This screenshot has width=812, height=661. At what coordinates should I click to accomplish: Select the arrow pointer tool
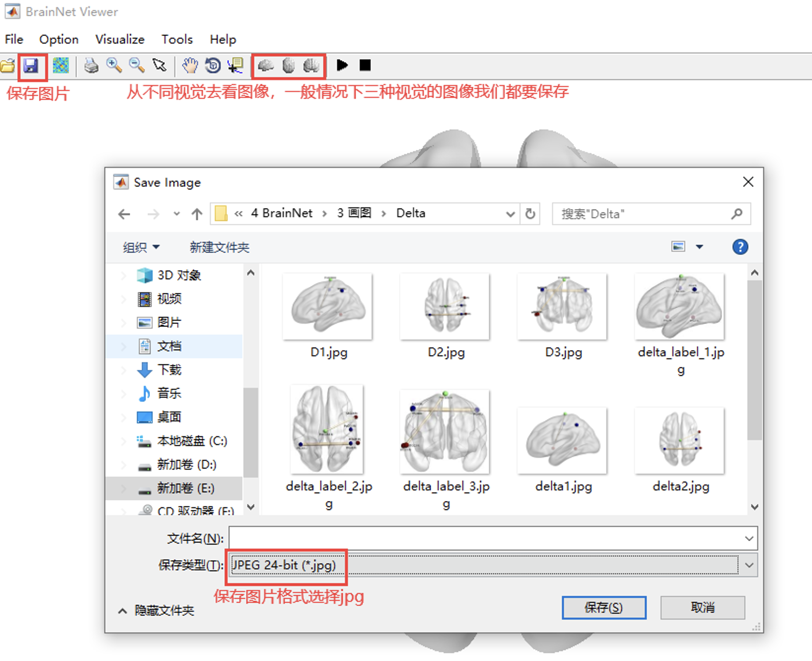click(x=159, y=66)
